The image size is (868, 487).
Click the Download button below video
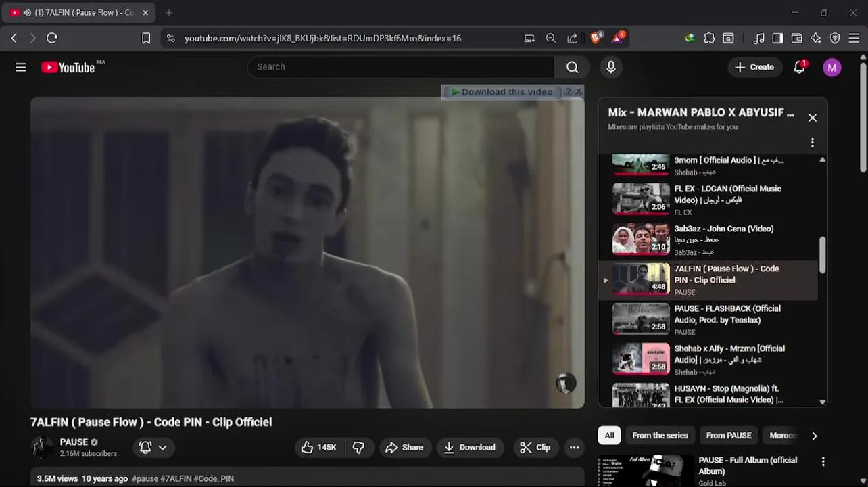tap(470, 447)
